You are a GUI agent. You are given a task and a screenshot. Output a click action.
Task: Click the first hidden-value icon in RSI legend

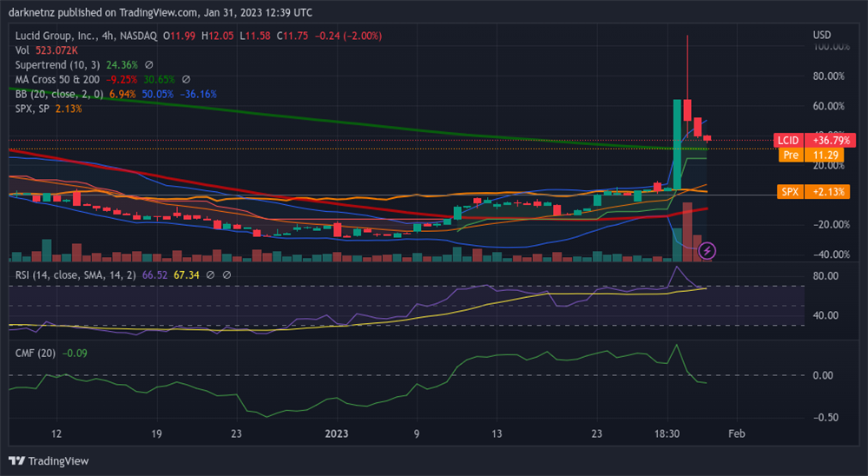click(211, 274)
